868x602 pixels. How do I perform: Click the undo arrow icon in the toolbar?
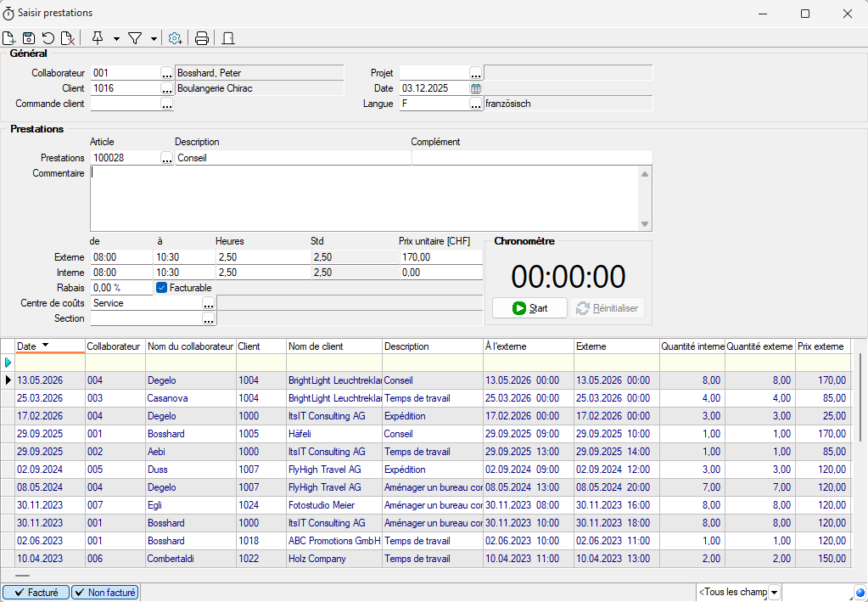pos(48,38)
